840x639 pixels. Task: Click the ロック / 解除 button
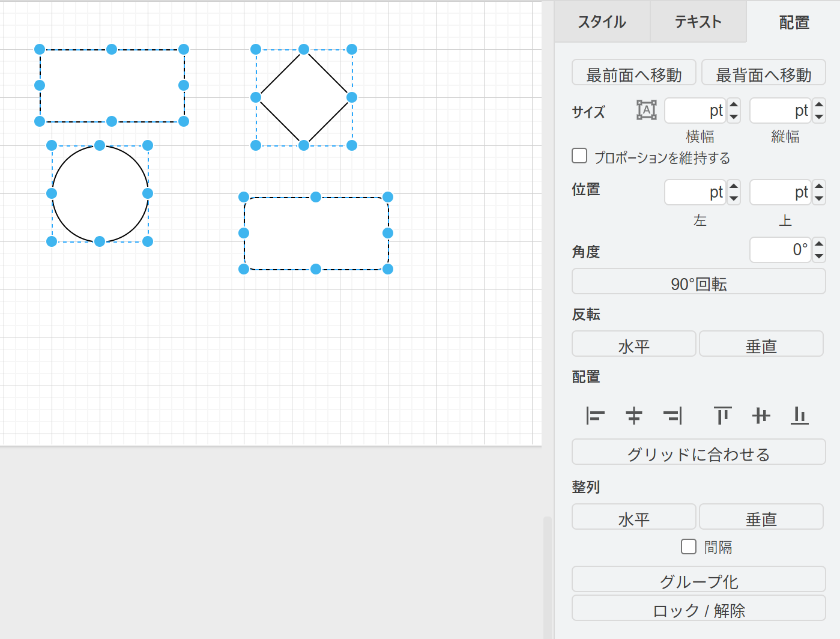tap(698, 609)
